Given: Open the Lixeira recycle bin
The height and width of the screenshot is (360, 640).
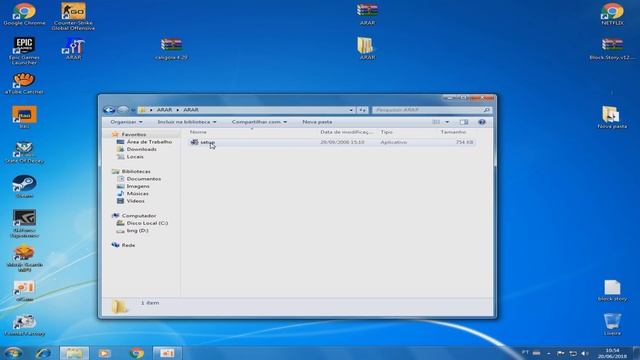Looking at the screenshot, I should [612, 324].
